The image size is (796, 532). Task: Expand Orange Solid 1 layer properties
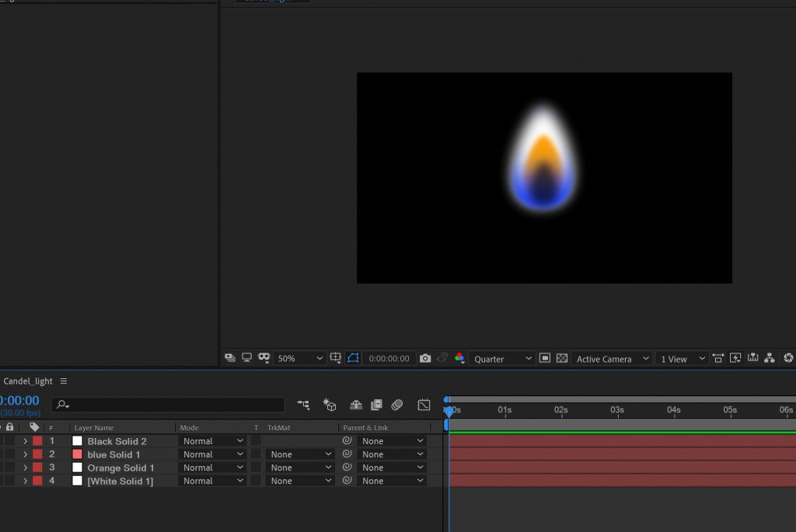[25, 468]
